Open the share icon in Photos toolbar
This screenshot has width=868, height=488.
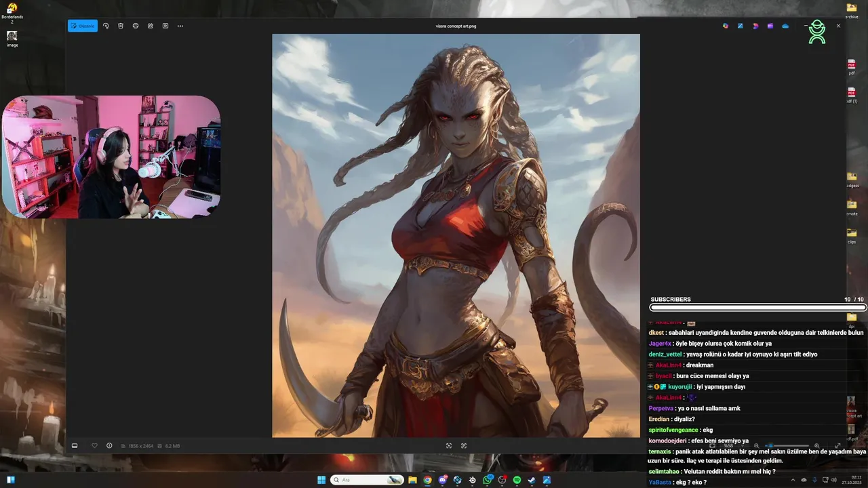(151, 26)
